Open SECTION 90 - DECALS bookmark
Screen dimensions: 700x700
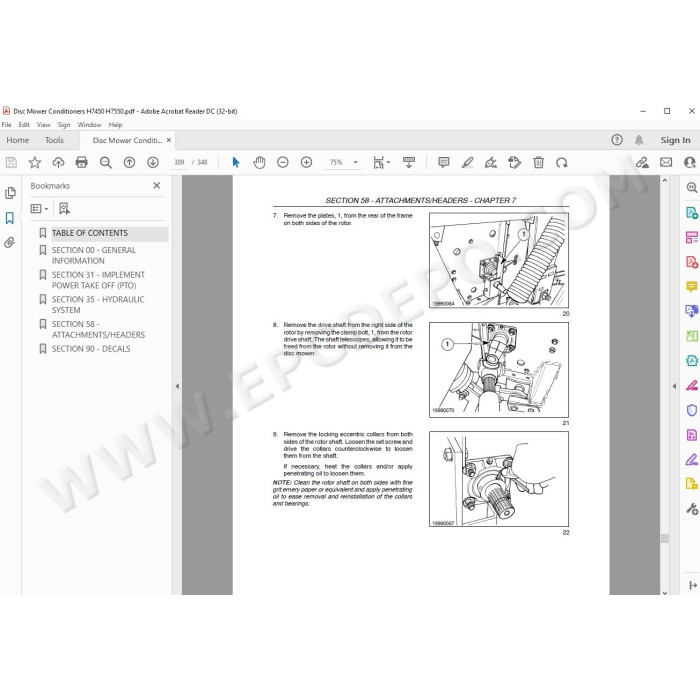click(91, 349)
